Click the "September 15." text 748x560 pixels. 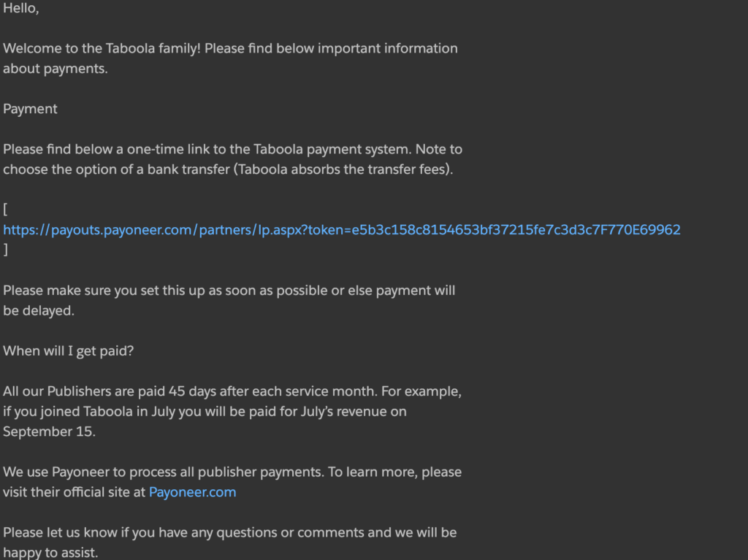pyautogui.click(x=49, y=431)
